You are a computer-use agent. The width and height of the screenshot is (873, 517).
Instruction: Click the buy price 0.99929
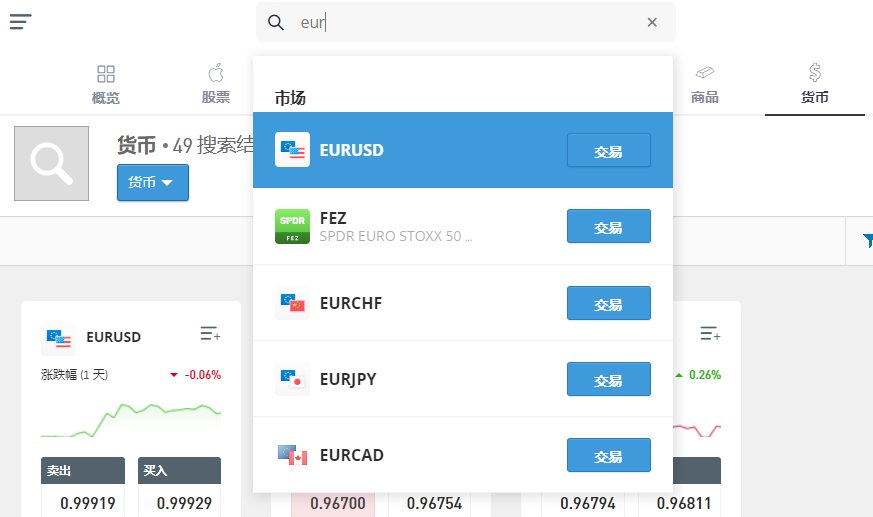[184, 503]
